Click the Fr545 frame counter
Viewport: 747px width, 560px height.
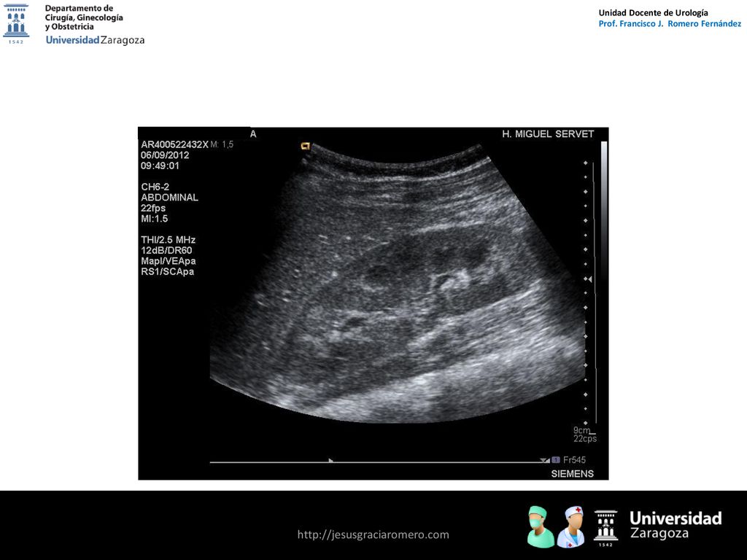tap(574, 460)
